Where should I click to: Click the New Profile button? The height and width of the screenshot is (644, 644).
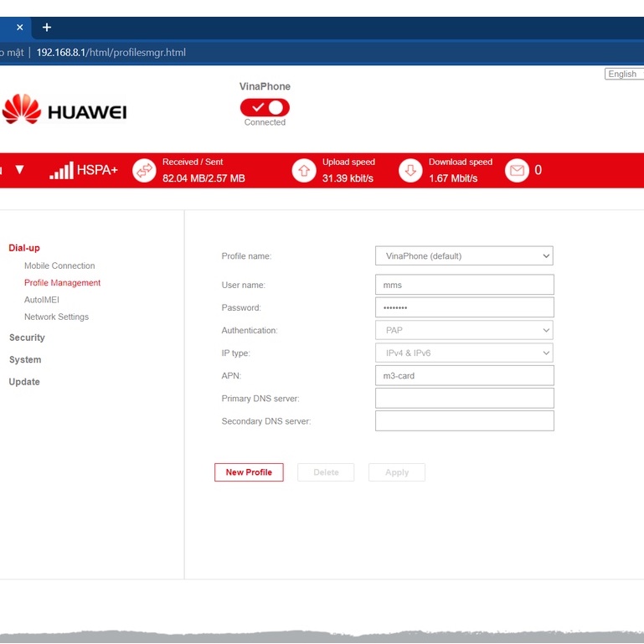(249, 472)
